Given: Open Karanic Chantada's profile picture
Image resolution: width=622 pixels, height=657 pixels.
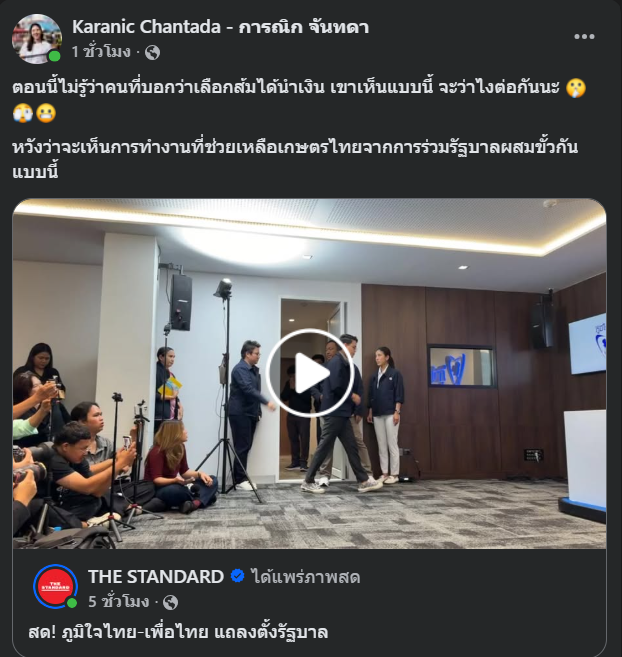Looking at the screenshot, I should coord(37,39).
